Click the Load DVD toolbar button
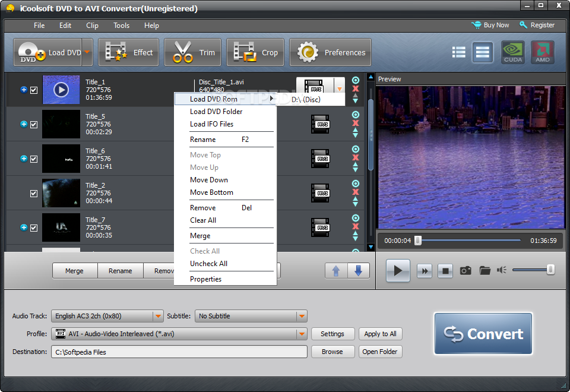Screen dimensions: 570x392 point(47,52)
